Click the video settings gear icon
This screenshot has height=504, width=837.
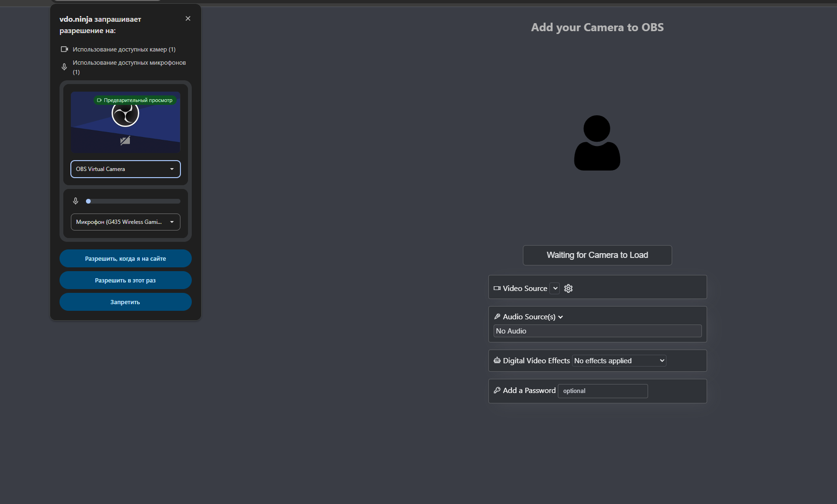(x=568, y=289)
